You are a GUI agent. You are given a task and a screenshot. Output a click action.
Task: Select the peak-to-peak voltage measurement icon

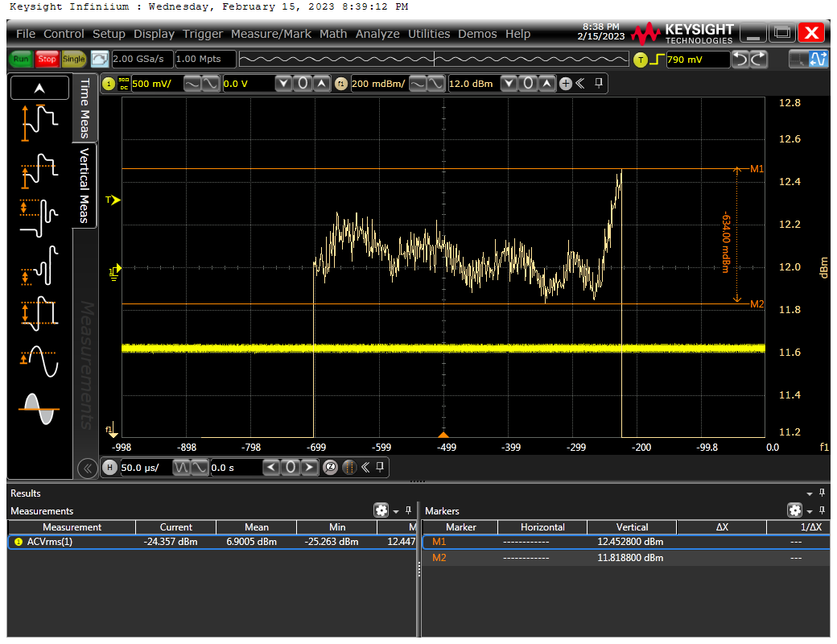[39, 121]
